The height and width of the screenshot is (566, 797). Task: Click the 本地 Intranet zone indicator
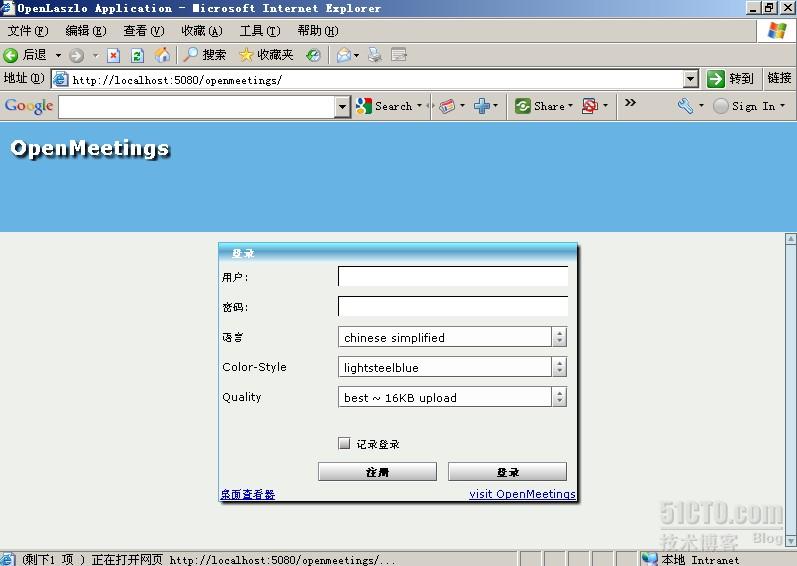[691, 560]
